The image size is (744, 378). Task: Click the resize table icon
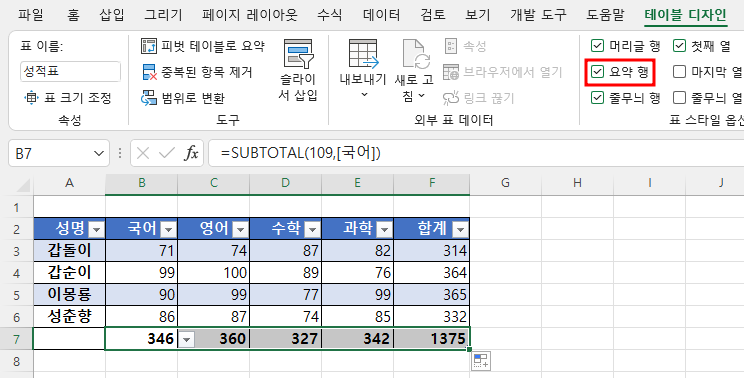31,98
